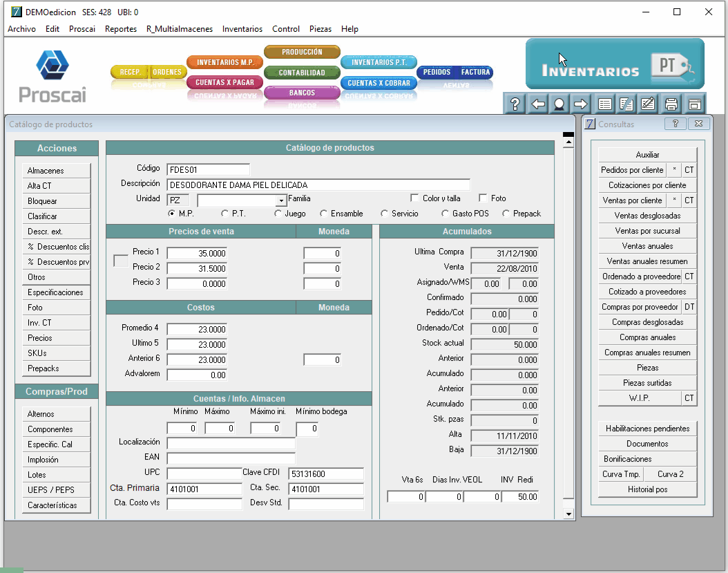Screen dimensions: 728x573
Task: Select the Servicio radio button
Action: [x=384, y=214]
